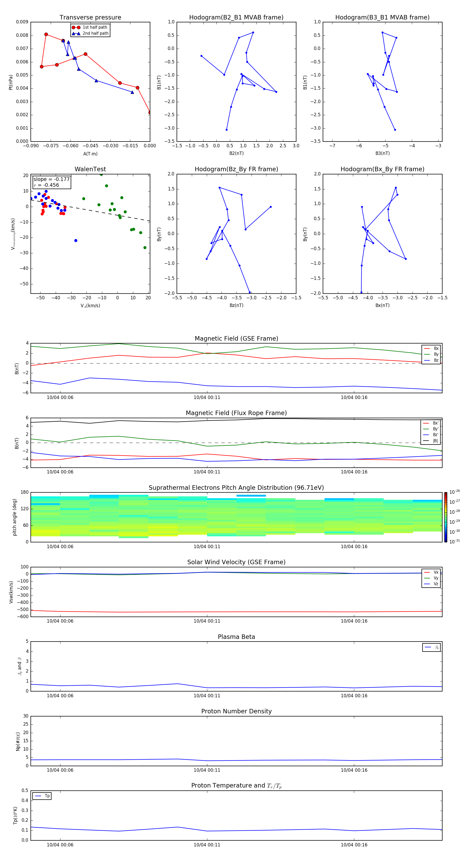Viewport: 473px width, 868px height.
Task: Click the Vx legend entry in velocity plot
Action: [431, 572]
